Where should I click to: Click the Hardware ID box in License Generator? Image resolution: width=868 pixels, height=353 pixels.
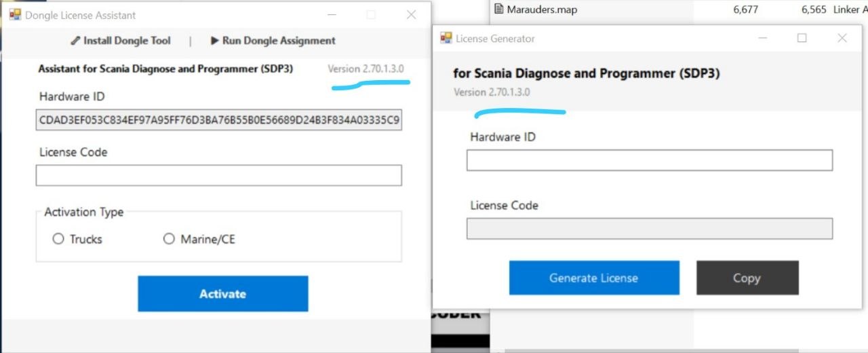point(649,160)
